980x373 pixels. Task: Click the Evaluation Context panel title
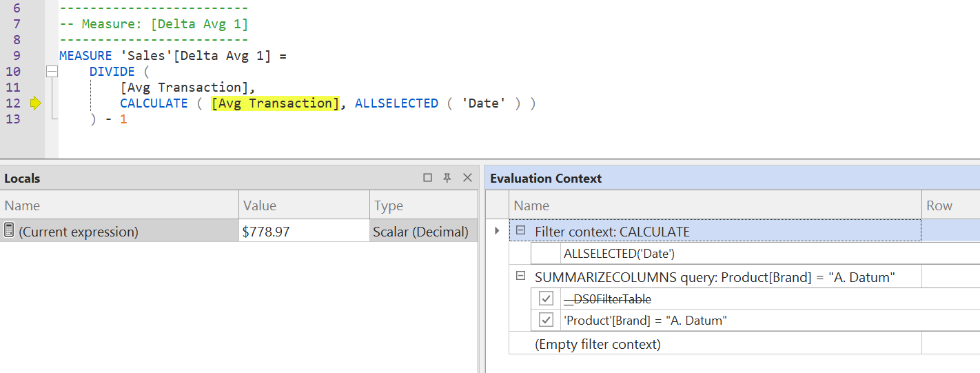tap(546, 178)
